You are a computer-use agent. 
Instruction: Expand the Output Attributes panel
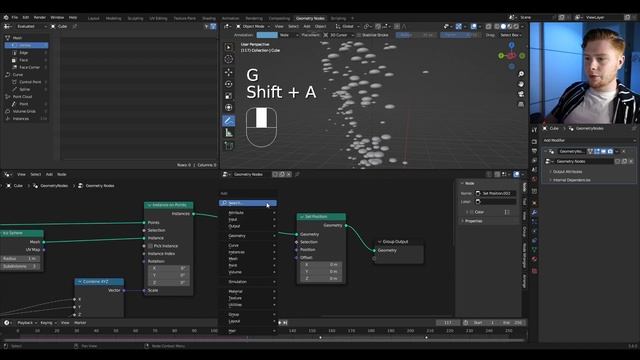[567, 172]
